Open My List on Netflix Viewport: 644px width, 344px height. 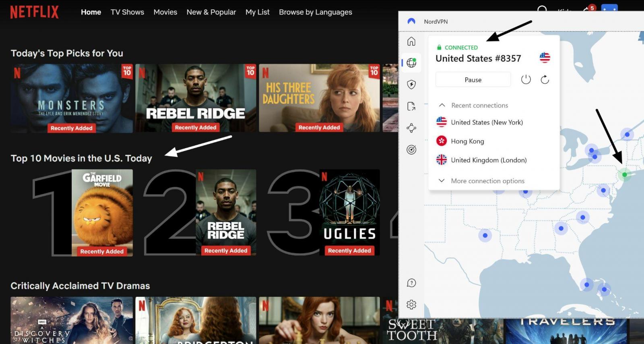pyautogui.click(x=258, y=12)
